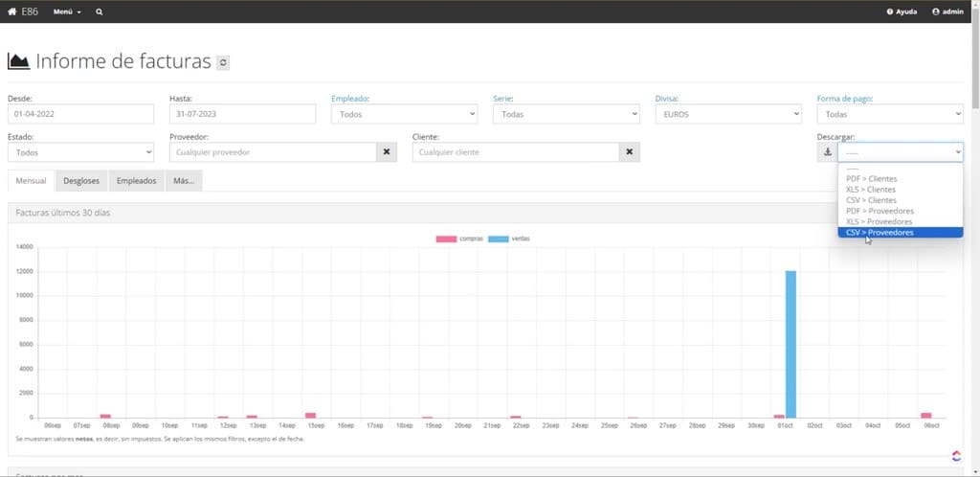Switch to the Desgloses tab

click(x=81, y=181)
